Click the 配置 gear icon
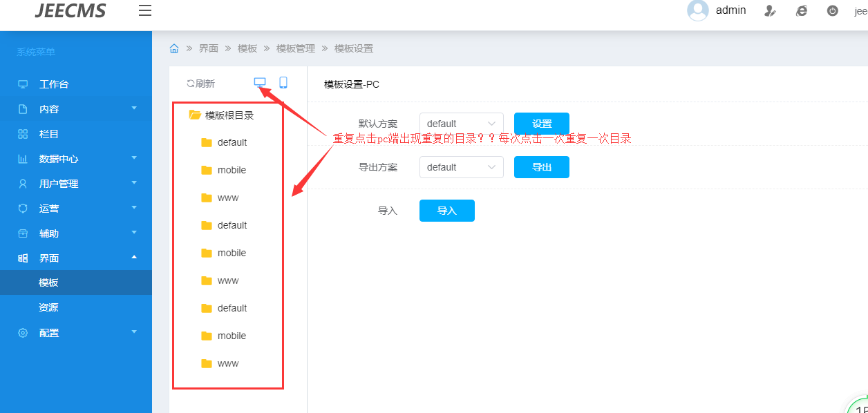Screen dimensions: 868x413 (x=23, y=333)
